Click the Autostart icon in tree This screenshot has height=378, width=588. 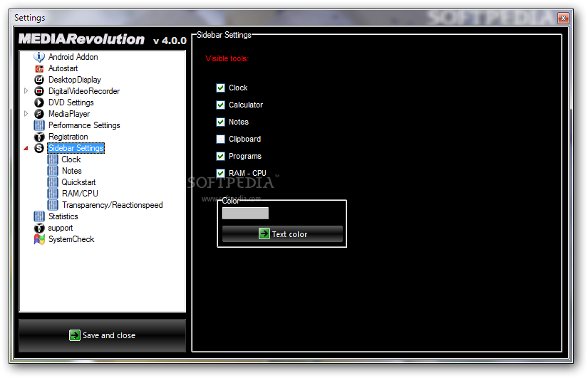tap(39, 68)
